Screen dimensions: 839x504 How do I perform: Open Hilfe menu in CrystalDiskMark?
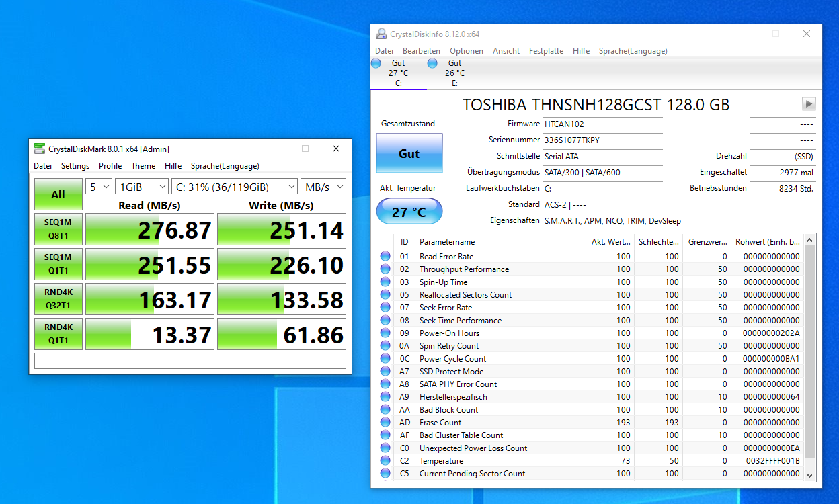[x=173, y=166]
